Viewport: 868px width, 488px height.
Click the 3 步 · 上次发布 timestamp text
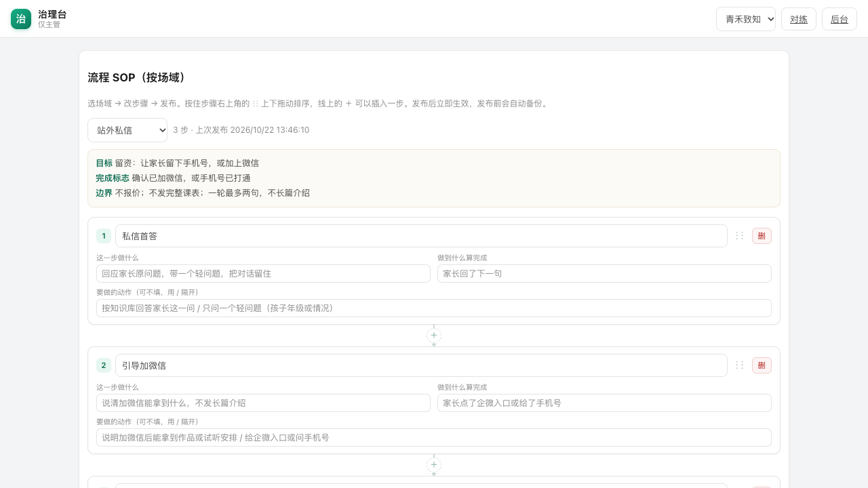click(x=241, y=130)
